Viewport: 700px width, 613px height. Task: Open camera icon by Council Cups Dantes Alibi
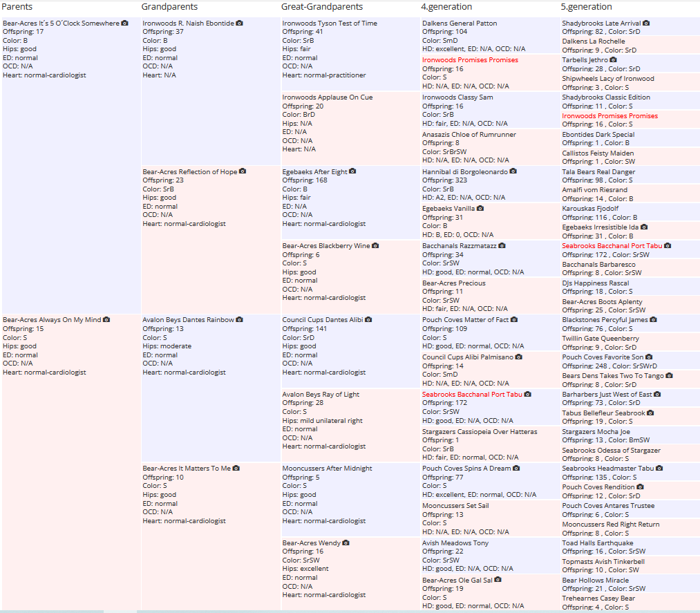click(368, 320)
